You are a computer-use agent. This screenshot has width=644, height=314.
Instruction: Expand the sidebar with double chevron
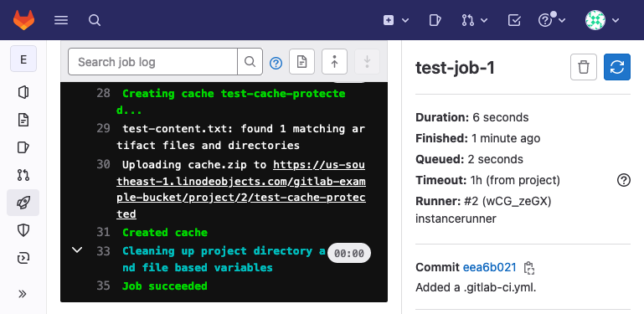pos(23,294)
